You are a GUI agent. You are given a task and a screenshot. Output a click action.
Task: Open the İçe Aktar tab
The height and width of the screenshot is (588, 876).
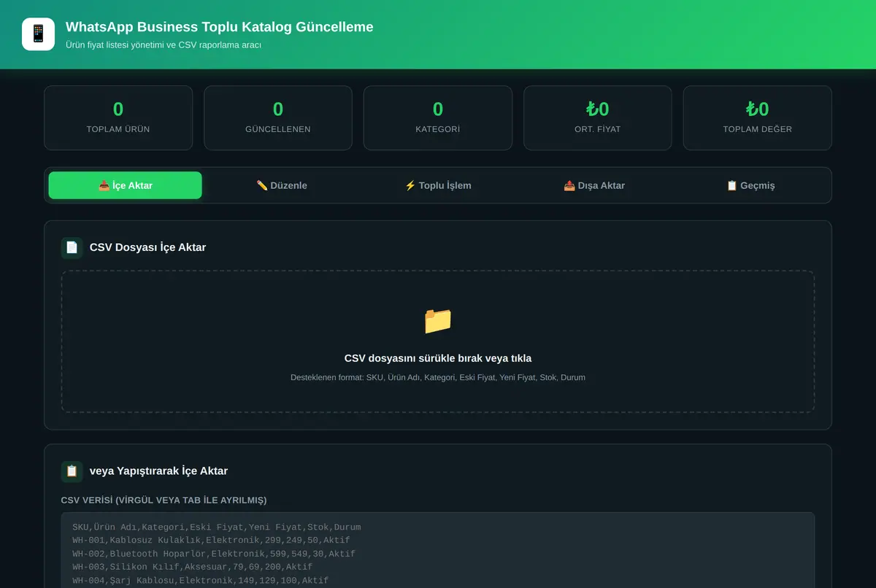coord(126,185)
